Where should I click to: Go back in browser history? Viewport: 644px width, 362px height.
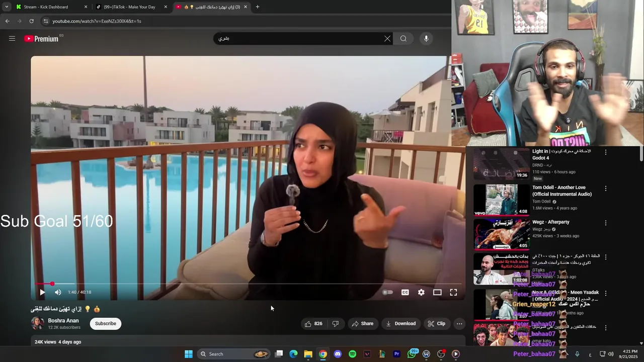coord(7,21)
